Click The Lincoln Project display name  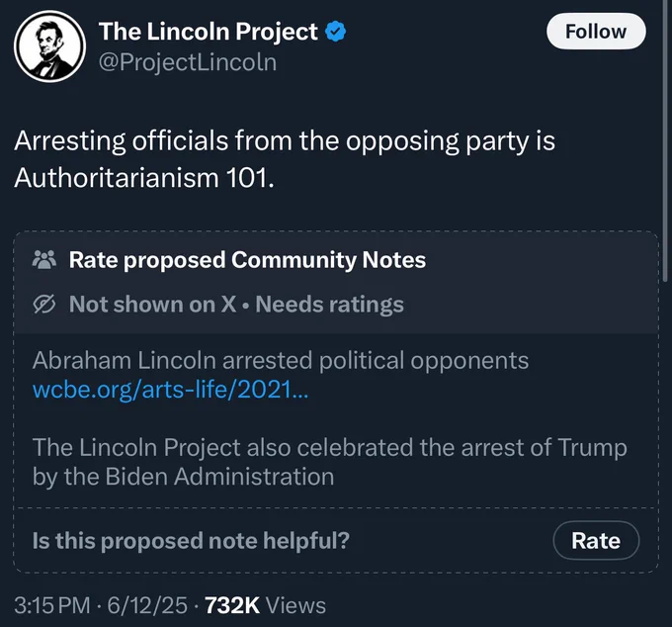tap(208, 32)
